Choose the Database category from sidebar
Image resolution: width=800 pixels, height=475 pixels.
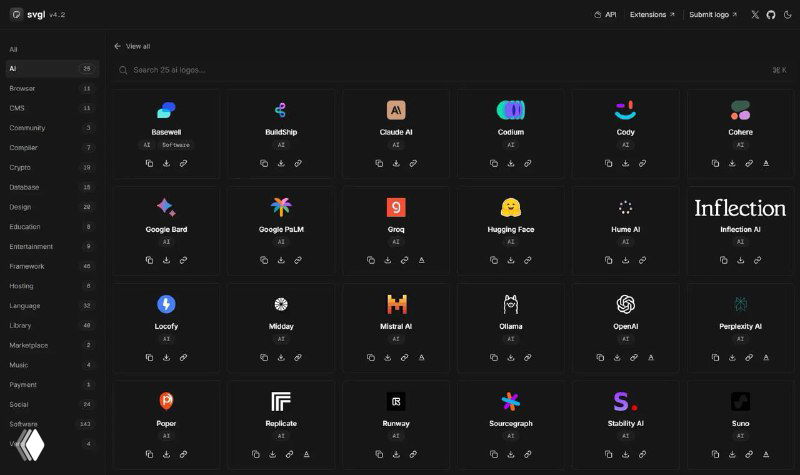(x=25, y=187)
